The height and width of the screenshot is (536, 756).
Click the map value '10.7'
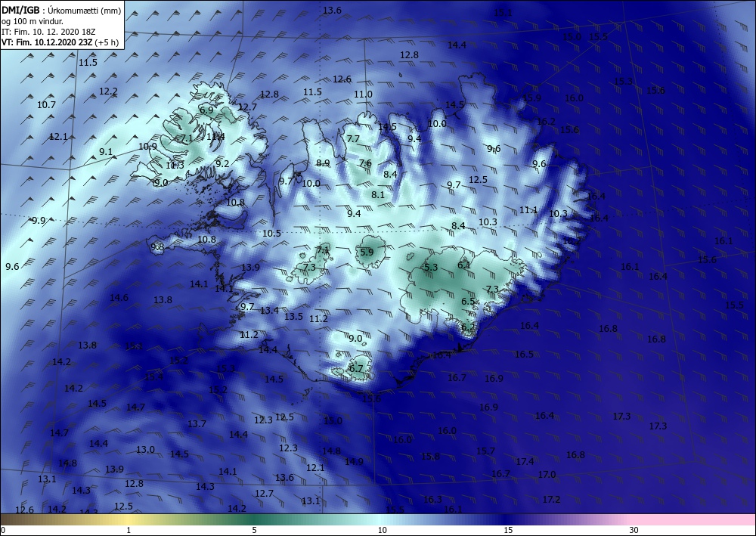46,104
